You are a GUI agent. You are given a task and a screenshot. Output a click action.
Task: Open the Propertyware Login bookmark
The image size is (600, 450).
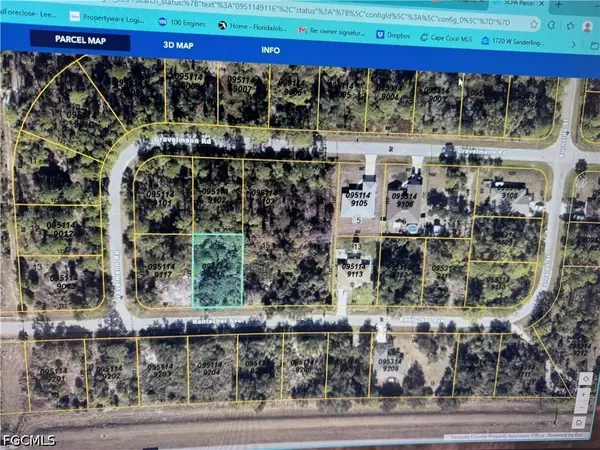pyautogui.click(x=107, y=18)
